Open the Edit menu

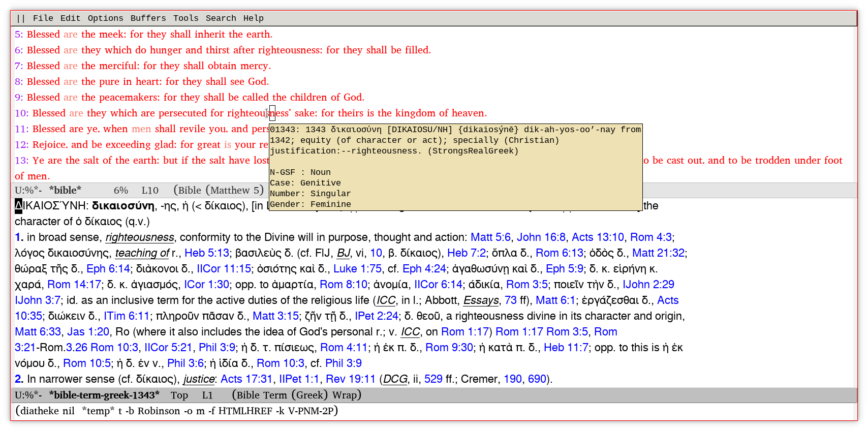[x=70, y=18]
